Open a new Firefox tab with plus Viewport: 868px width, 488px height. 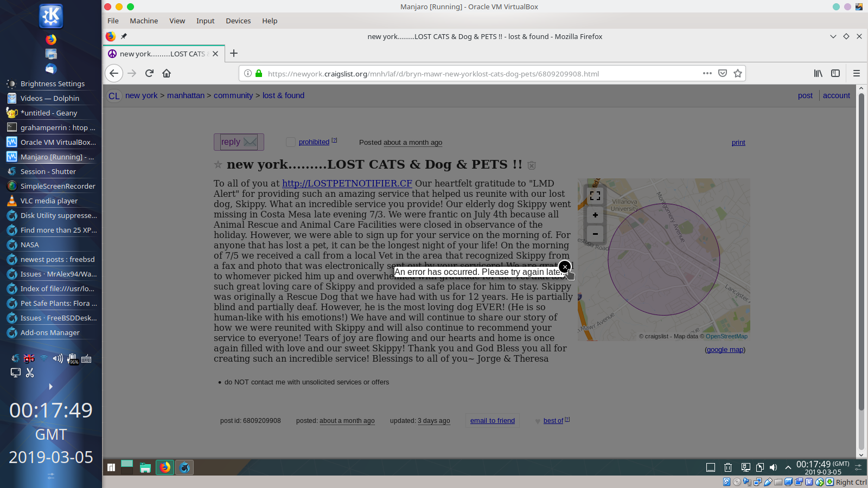click(x=234, y=53)
